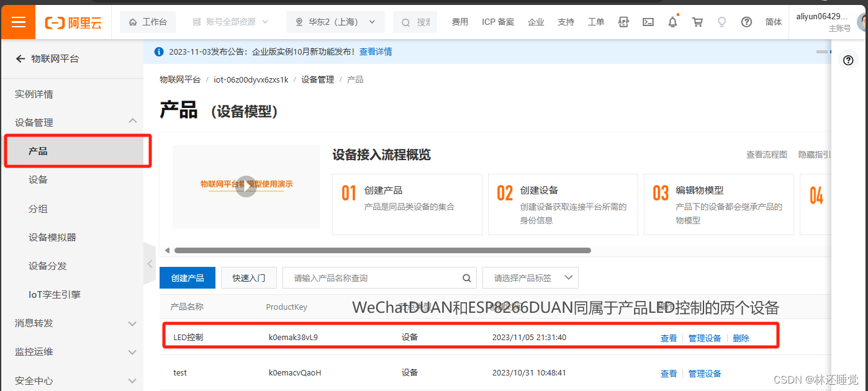
Task: Click the light bulb icon
Action: coord(721,22)
